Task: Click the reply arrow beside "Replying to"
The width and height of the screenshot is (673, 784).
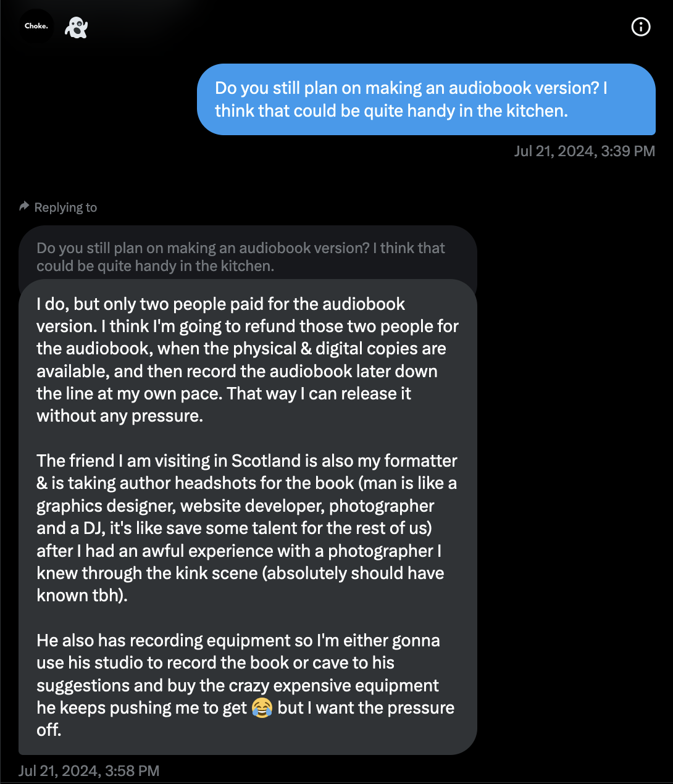Action: tap(23, 206)
